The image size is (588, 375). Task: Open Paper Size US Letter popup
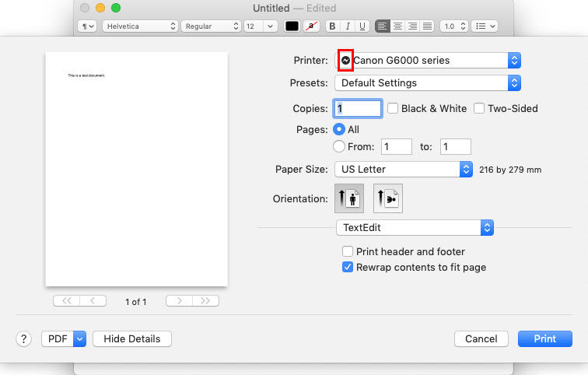[x=404, y=170]
